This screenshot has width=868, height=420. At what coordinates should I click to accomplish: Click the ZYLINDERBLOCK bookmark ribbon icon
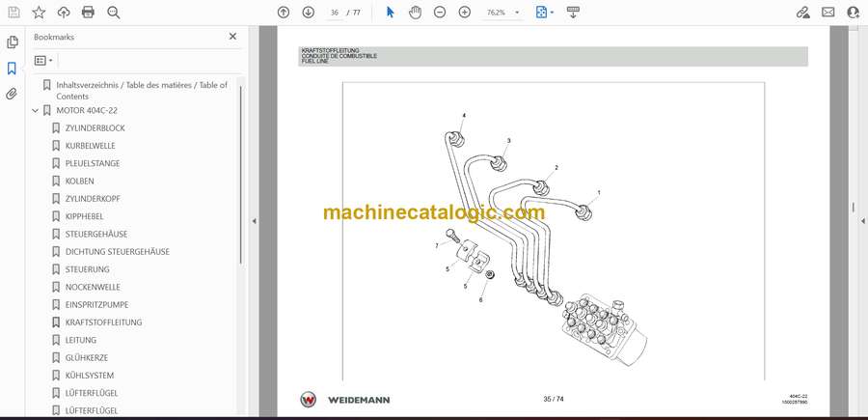pos(56,128)
